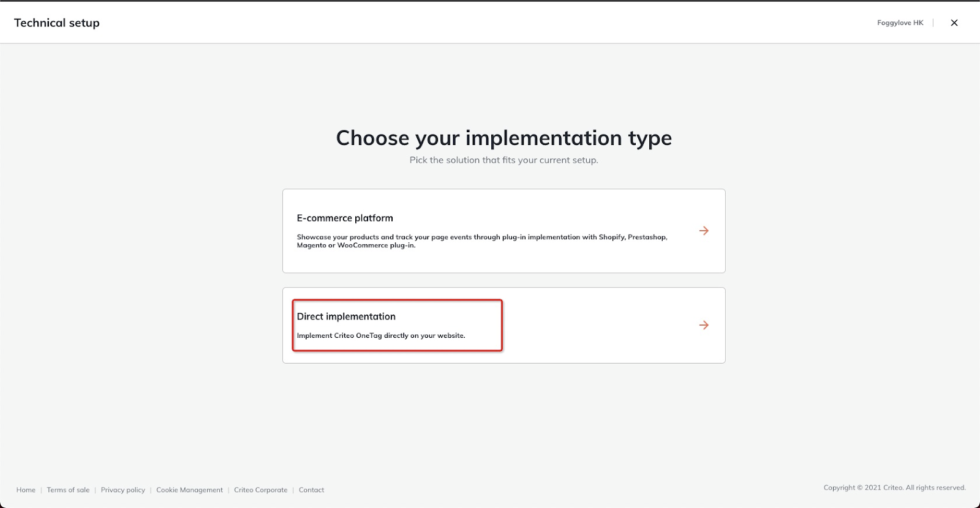The image size is (980, 508).
Task: Click the 'Choose your implementation type' heading
Action: (503, 138)
